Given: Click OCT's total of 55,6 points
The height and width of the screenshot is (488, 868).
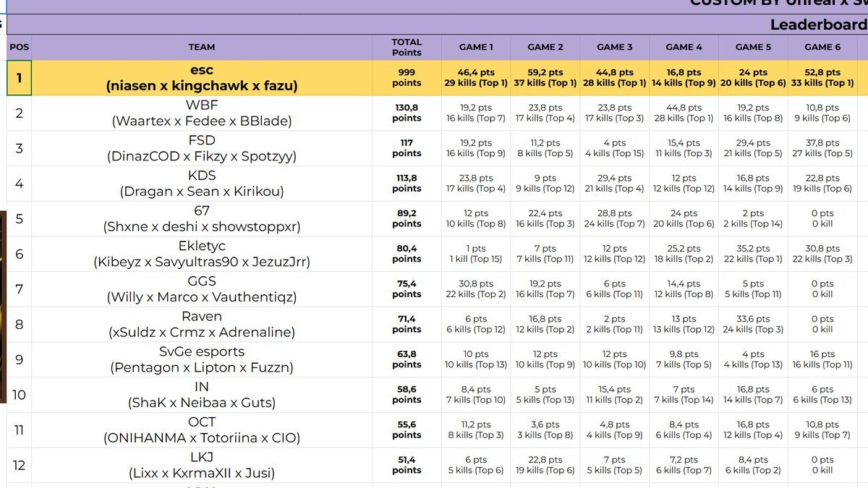Looking at the screenshot, I should 407,430.
